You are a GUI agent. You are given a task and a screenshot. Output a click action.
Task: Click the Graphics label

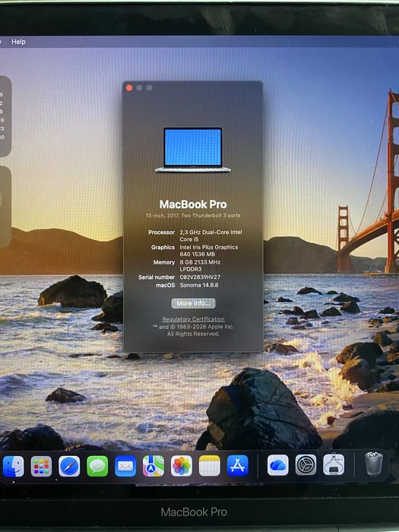point(163,247)
